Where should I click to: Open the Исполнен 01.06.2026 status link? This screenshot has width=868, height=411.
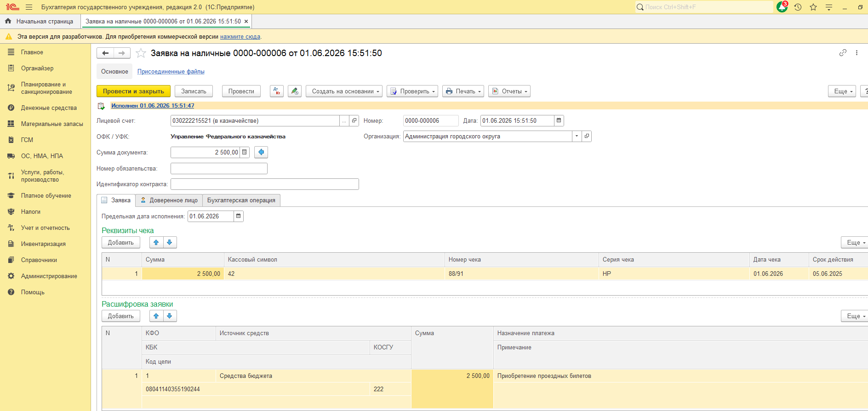[x=153, y=106]
